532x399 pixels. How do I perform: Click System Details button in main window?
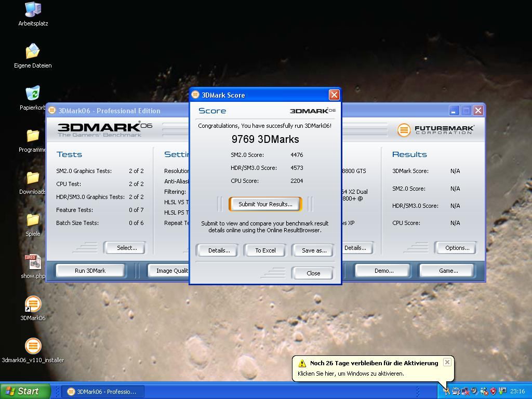pyautogui.click(x=357, y=248)
